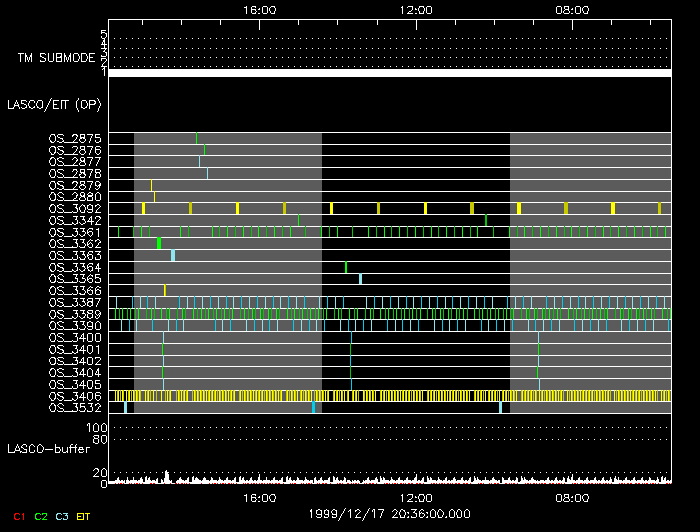Image resolution: width=700 pixels, height=532 pixels.
Task: Select the green marker in the OS_3342 row
Action: pos(486,220)
